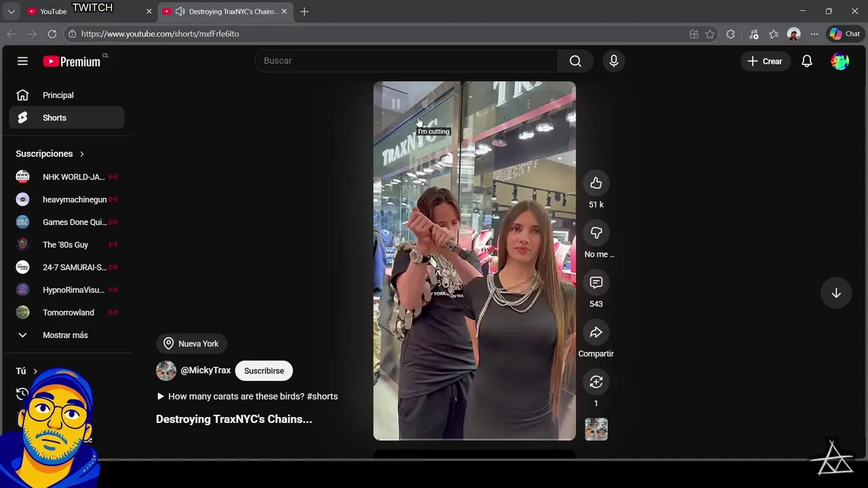Open the tab actions dropdown arrow

(11, 12)
